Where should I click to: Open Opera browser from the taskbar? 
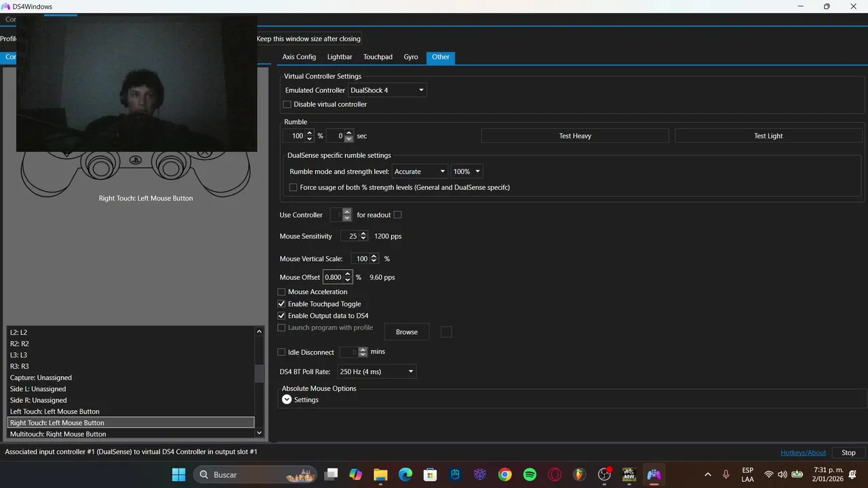[x=555, y=474]
